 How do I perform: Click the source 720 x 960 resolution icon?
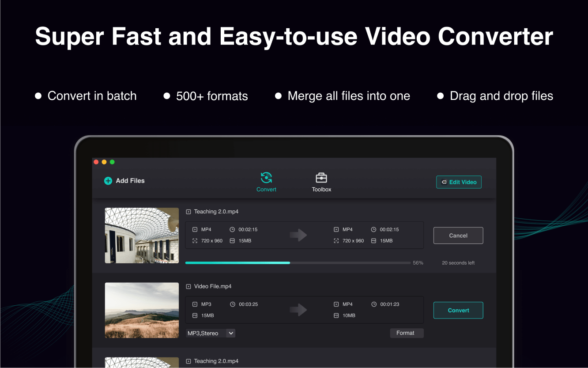195,241
